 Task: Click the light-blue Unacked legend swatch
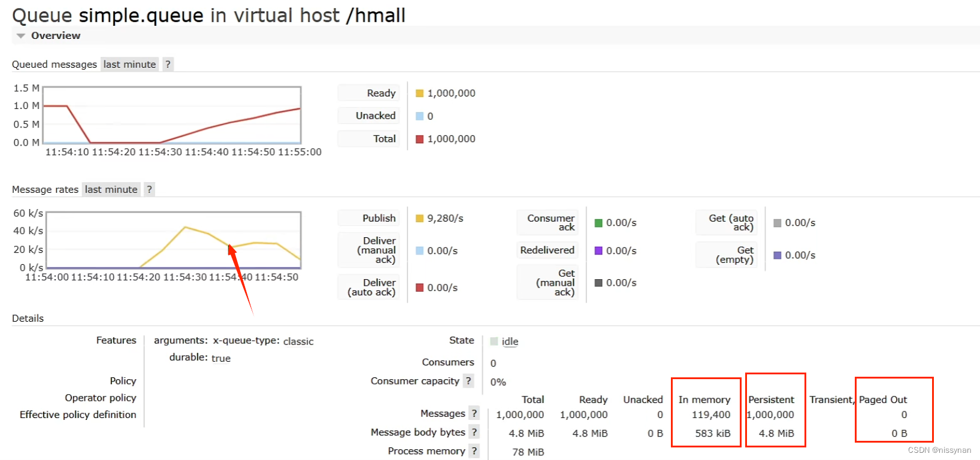pos(420,116)
